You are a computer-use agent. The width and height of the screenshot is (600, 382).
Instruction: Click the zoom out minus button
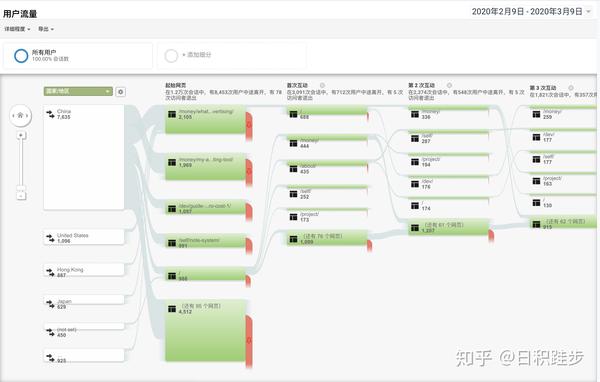tap(21, 196)
